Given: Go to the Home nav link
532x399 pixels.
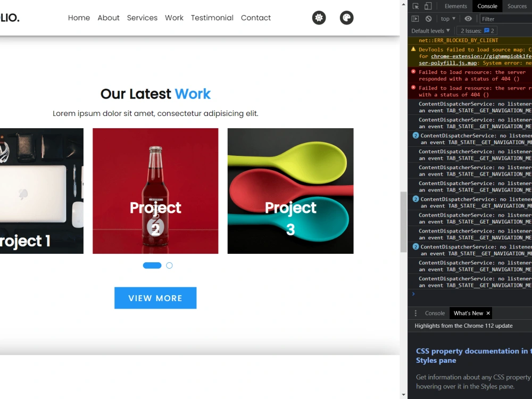Looking at the screenshot, I should tap(79, 18).
